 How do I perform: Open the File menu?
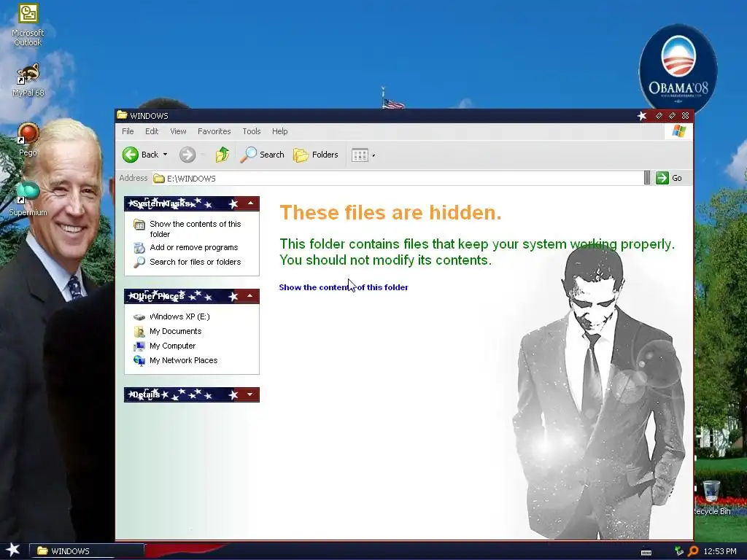click(x=128, y=131)
